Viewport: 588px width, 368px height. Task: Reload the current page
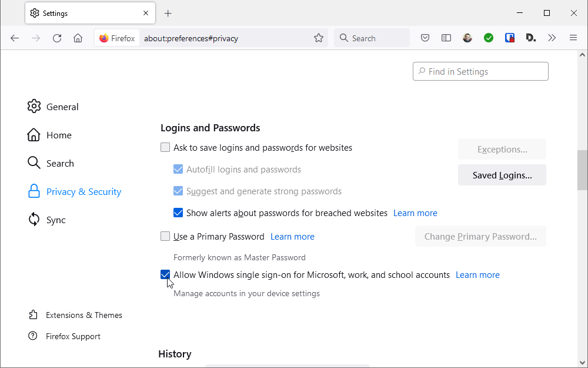[x=57, y=38]
